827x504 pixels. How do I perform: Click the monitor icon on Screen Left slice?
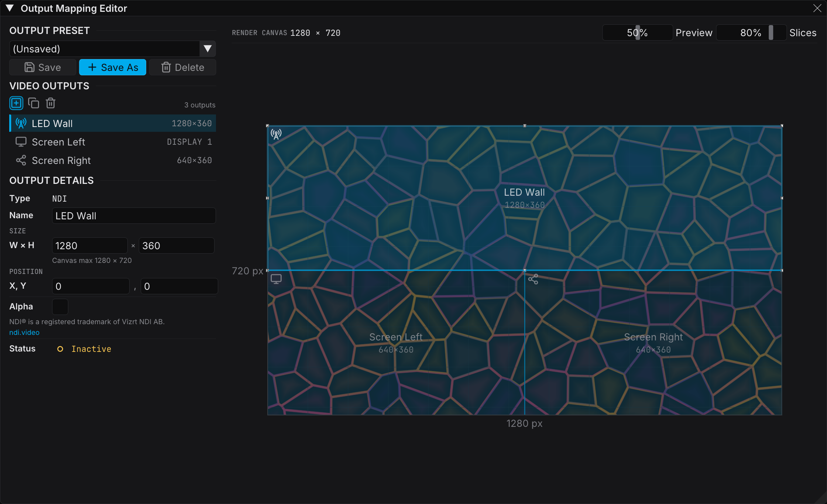coord(276,279)
